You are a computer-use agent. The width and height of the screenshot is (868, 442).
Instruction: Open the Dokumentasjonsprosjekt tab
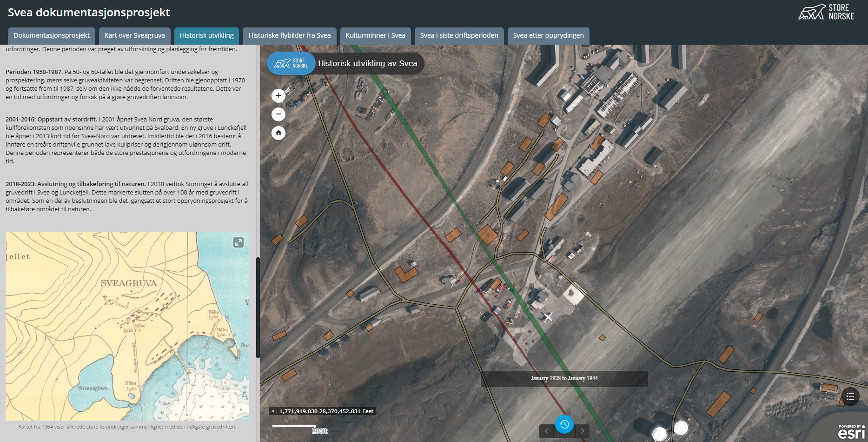52,36
